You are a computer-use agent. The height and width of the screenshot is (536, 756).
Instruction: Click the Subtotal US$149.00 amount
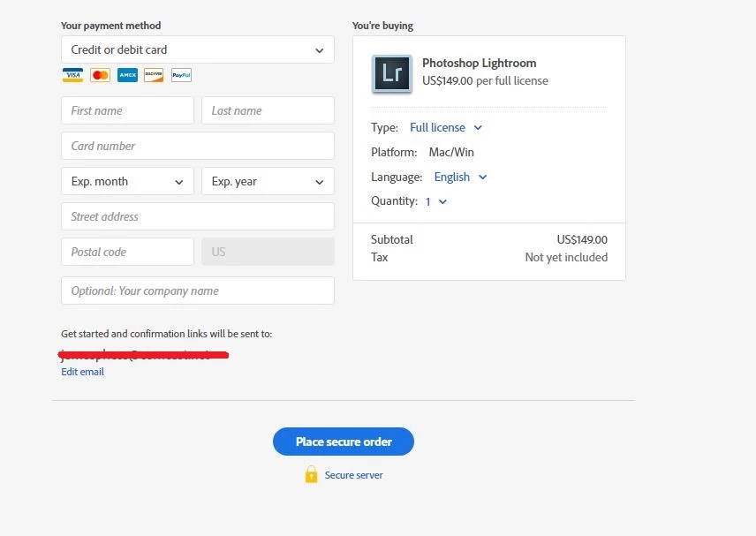click(x=582, y=239)
